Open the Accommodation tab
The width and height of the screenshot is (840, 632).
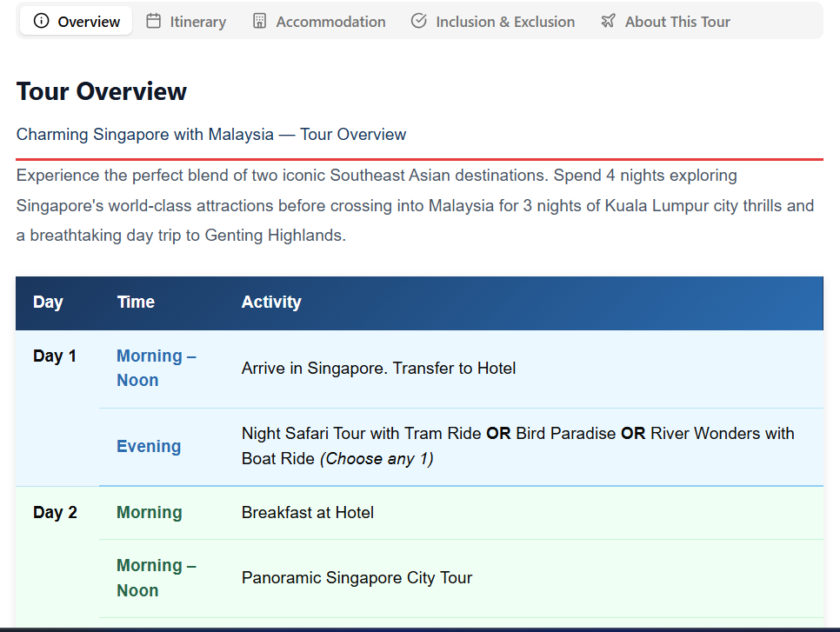(319, 21)
